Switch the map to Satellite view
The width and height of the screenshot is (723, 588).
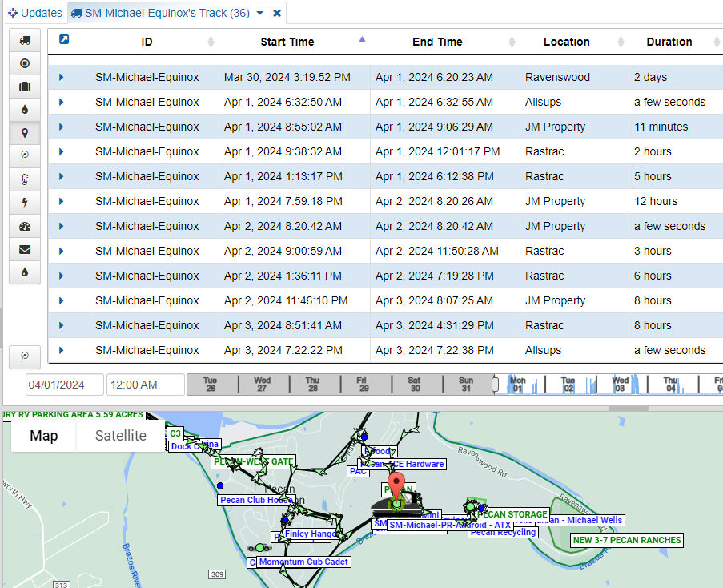point(121,436)
